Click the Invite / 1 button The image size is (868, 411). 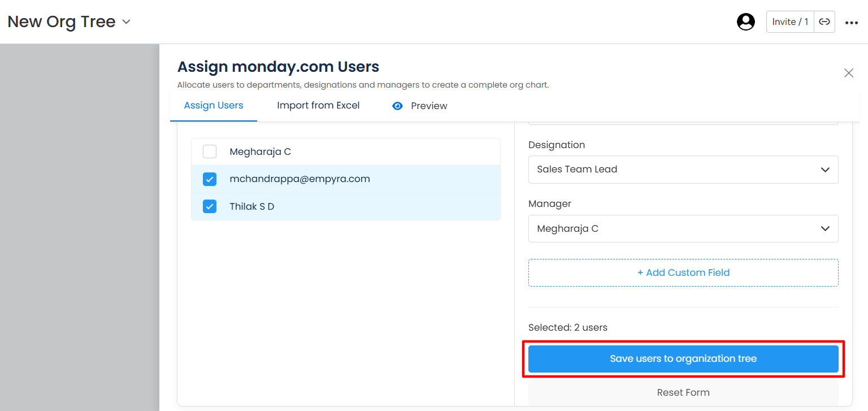coord(790,22)
